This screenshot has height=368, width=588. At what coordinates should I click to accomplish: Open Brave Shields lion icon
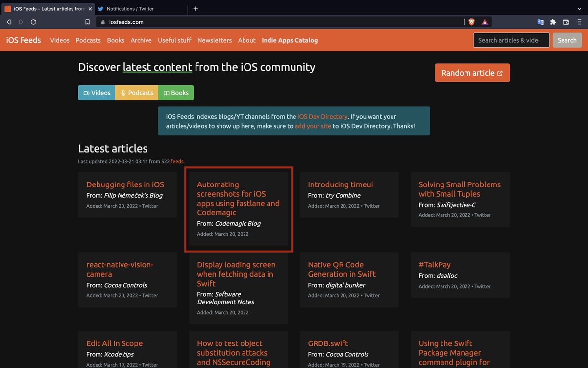point(471,22)
